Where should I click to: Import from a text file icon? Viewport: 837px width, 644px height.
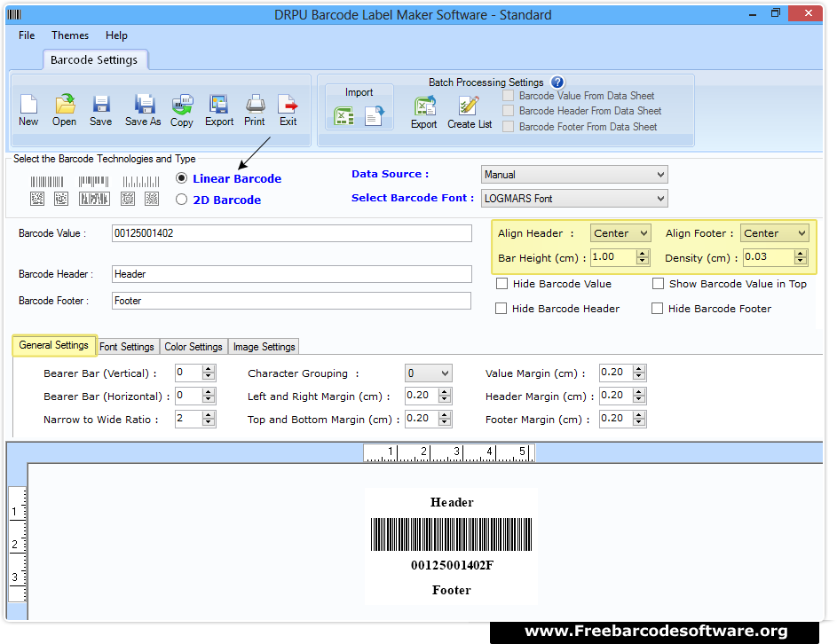point(374,116)
